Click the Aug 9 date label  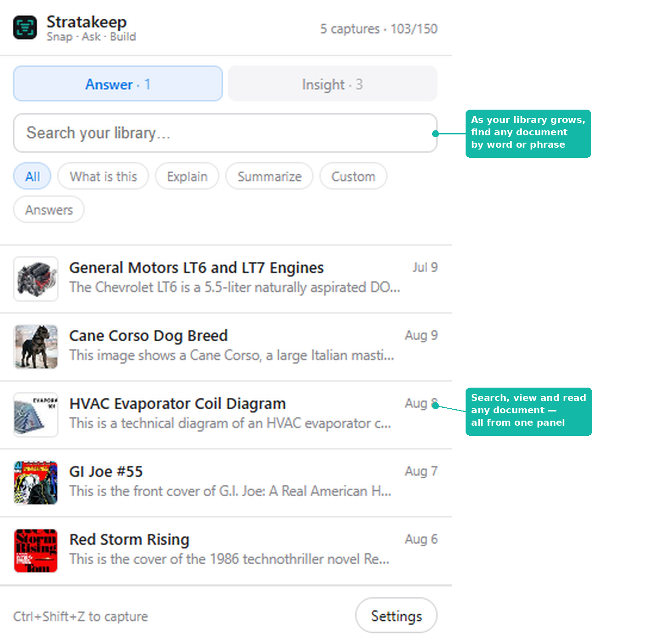[421, 335]
